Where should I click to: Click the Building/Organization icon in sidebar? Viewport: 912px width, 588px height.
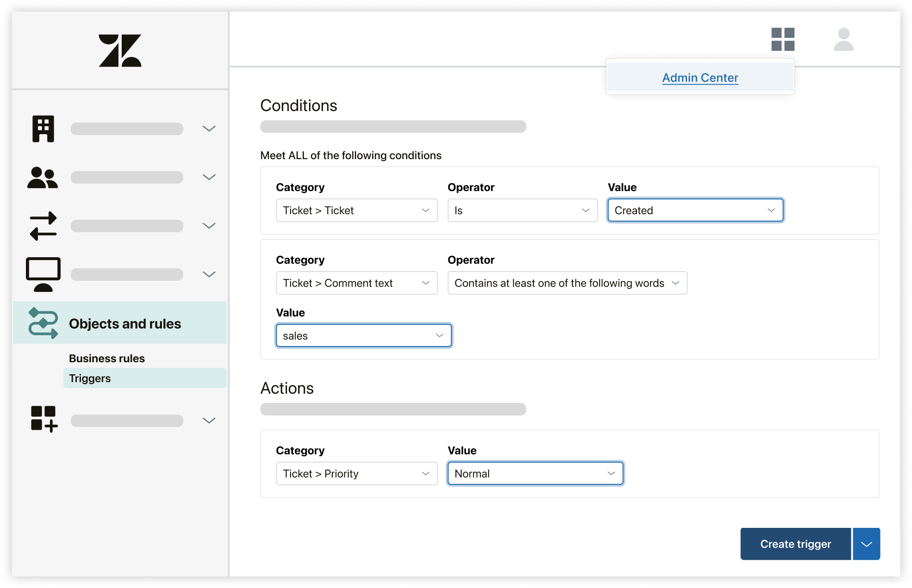click(x=43, y=128)
